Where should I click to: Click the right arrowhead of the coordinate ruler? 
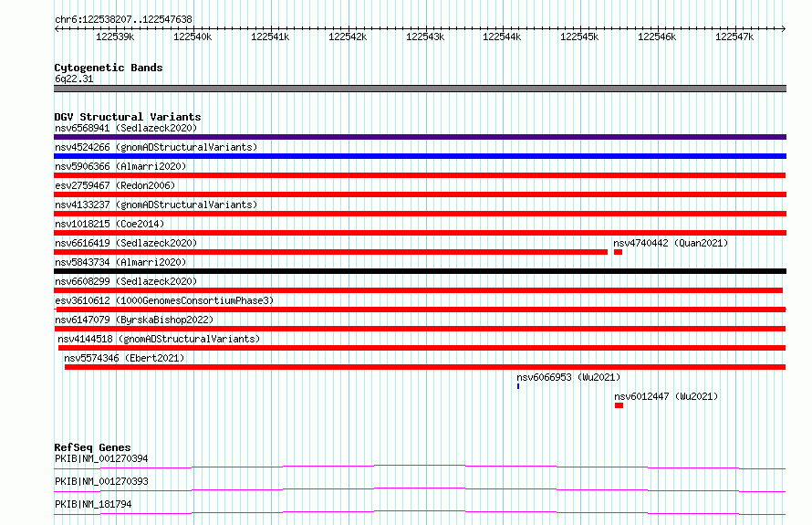click(x=784, y=28)
